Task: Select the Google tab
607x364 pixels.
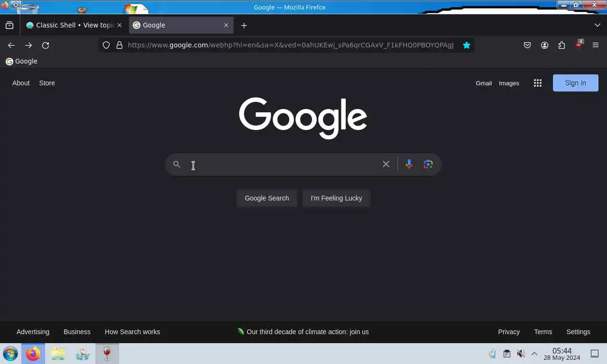Action: click(x=181, y=25)
